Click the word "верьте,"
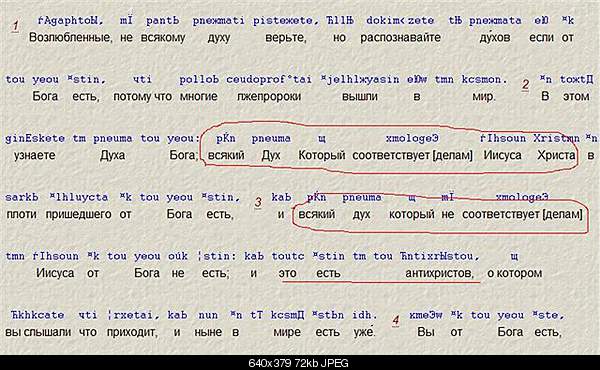The image size is (600, 370). click(285, 38)
